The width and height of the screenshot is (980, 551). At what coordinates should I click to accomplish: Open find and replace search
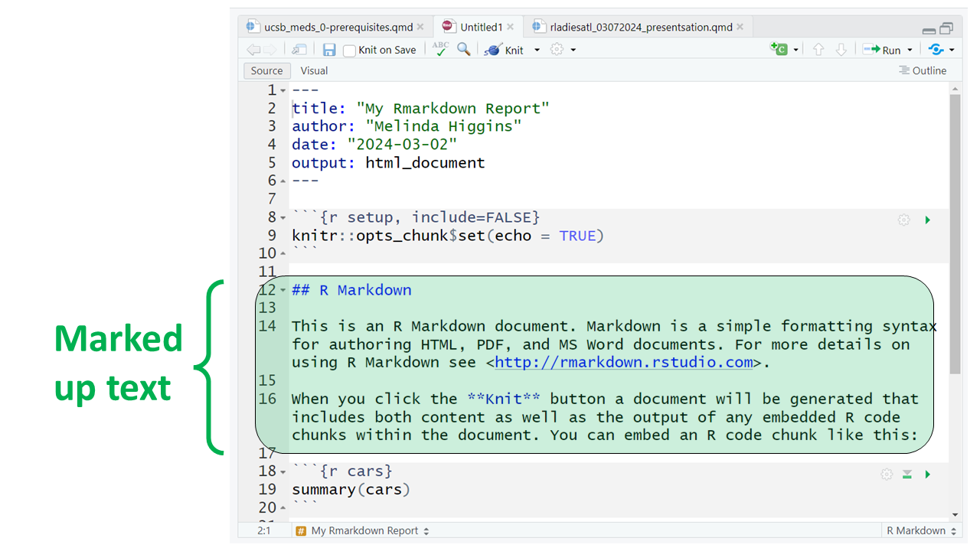click(464, 49)
